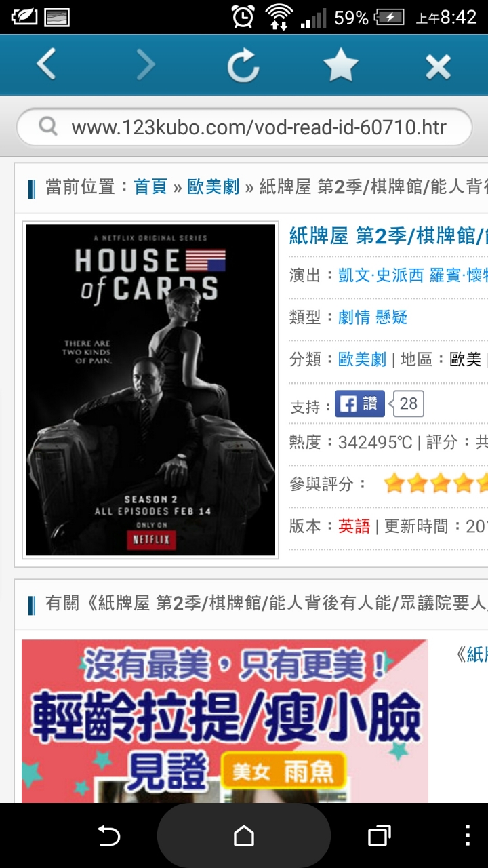
Task: Select the 懸疑 genre link
Action: pos(390,317)
